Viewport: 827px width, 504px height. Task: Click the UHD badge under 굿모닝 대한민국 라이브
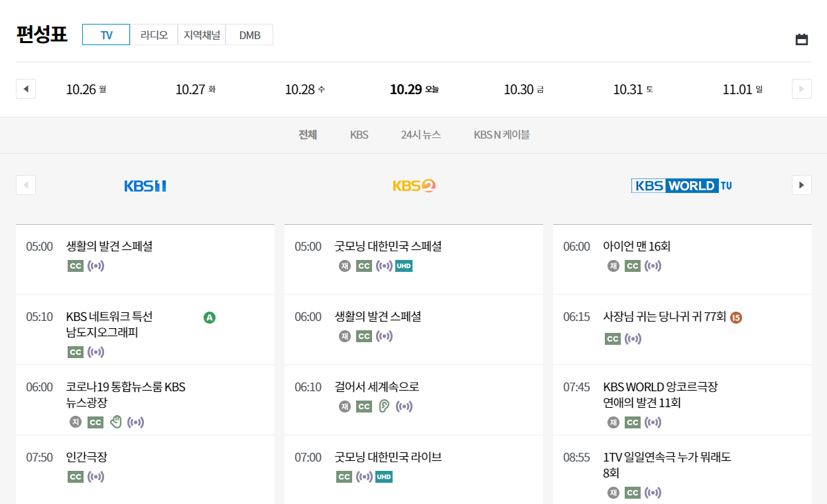click(384, 477)
